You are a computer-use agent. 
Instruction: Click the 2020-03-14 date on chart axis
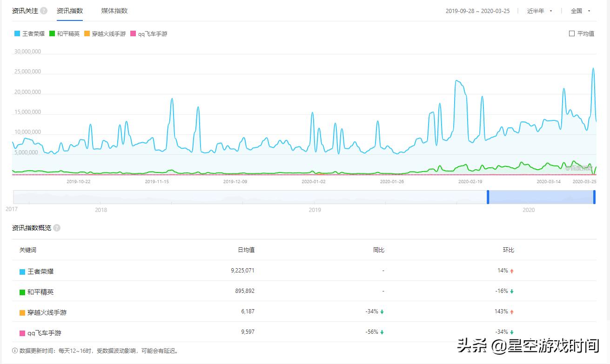coord(549,182)
